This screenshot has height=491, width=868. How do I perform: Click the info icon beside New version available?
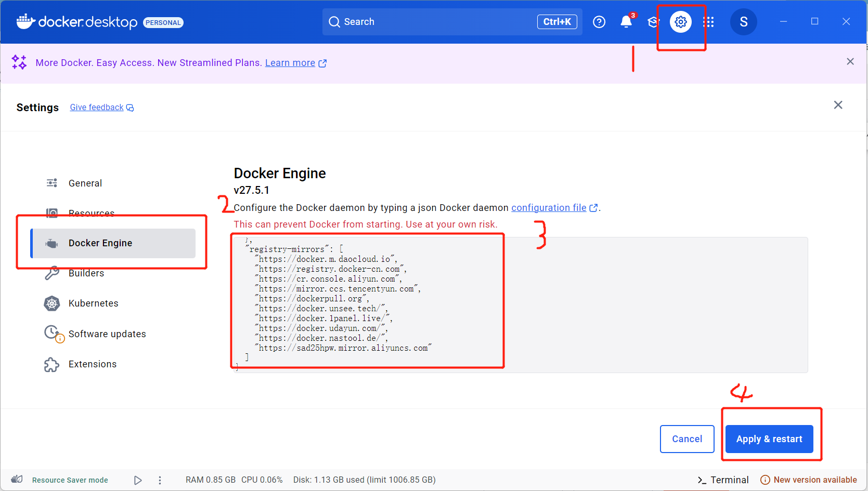tap(765, 480)
